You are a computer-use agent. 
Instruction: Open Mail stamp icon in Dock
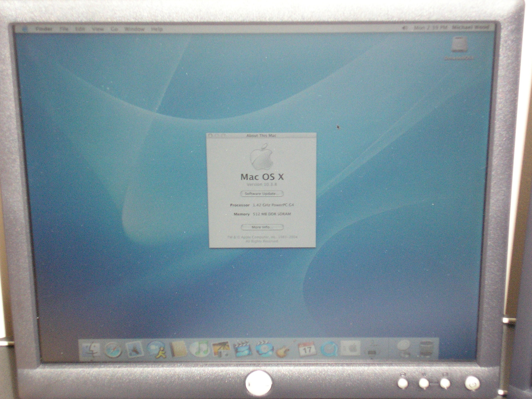[x=135, y=349]
